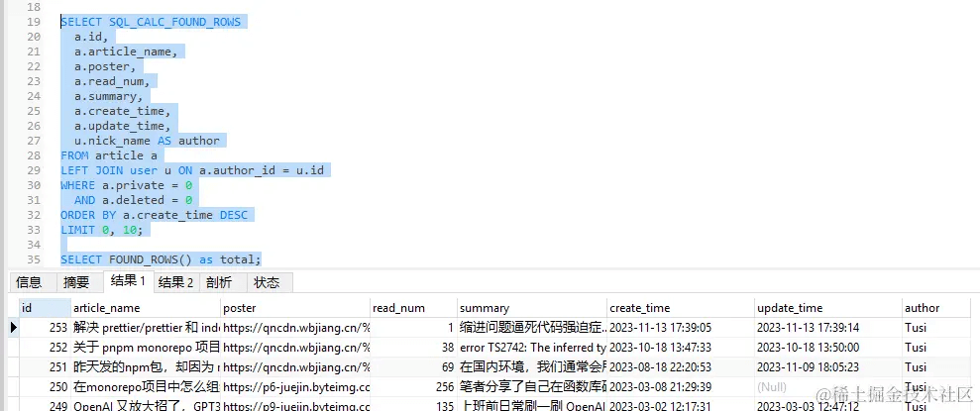This screenshot has width=980, height=411.
Task: Click the SELECT FOUND_ROWS() as total line
Action: (x=161, y=259)
